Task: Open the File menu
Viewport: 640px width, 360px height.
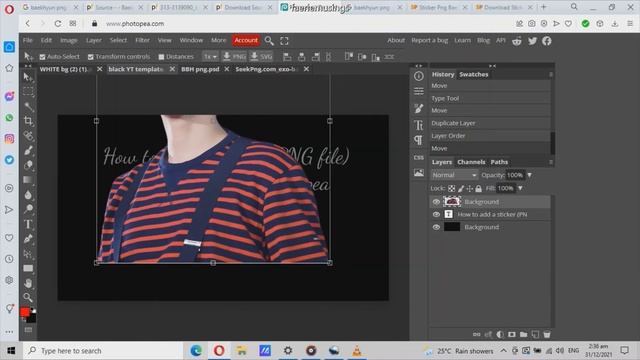Action: coord(28,40)
